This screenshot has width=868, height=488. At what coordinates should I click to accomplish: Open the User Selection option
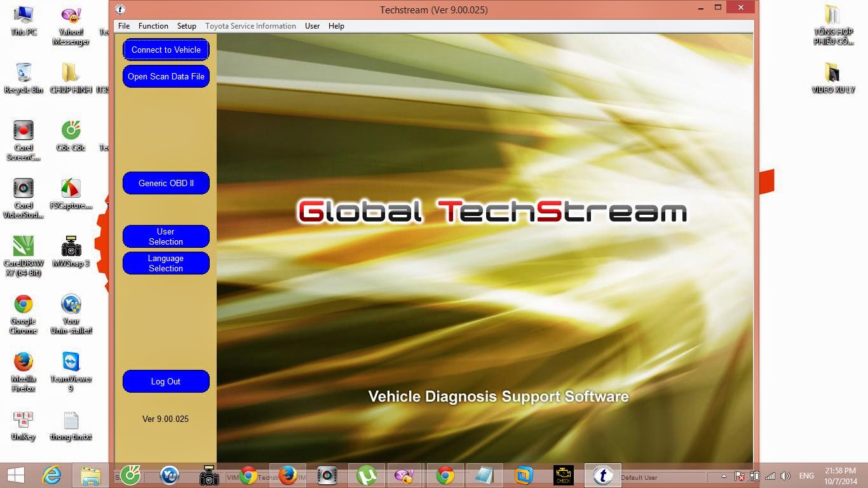166,236
